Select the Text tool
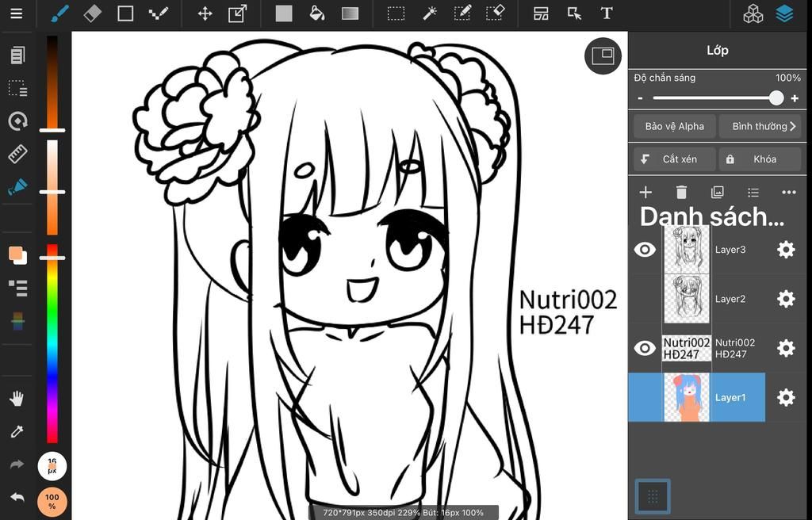The image size is (812, 520). [x=607, y=13]
